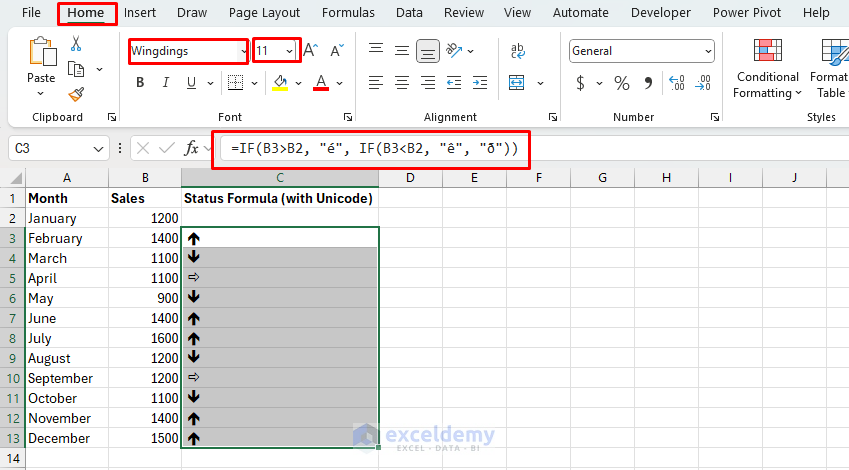This screenshot has width=849, height=470.
Task: Click Increase Indent icon
Action: coord(480,82)
